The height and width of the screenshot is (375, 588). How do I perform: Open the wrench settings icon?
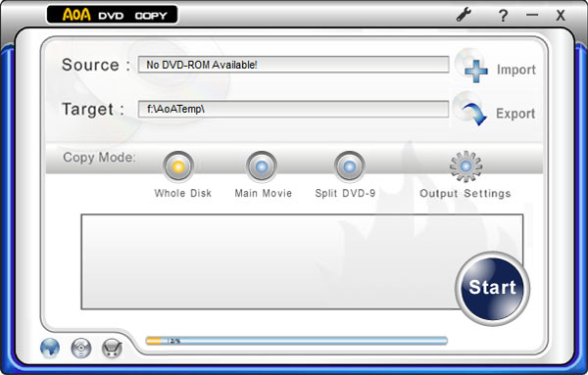click(465, 15)
